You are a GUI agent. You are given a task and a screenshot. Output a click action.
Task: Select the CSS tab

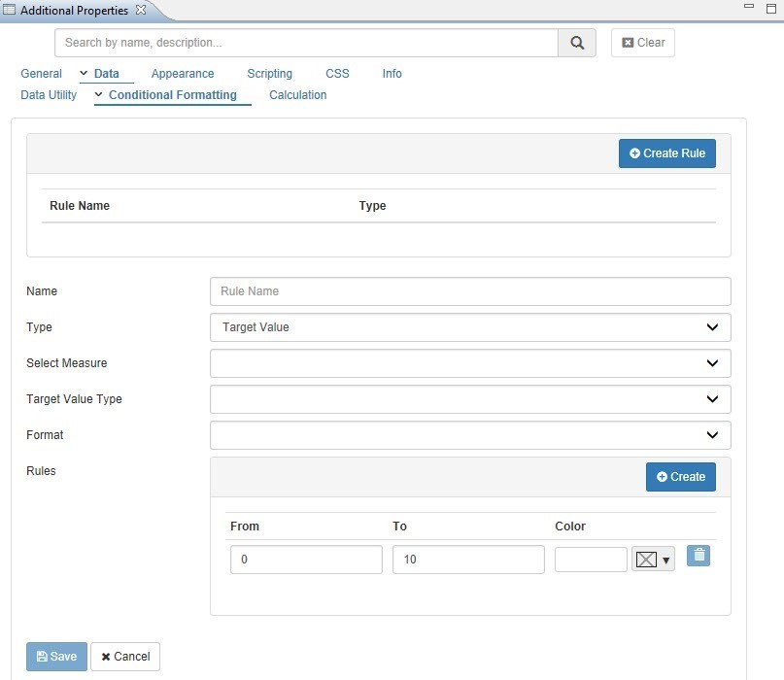click(x=337, y=74)
